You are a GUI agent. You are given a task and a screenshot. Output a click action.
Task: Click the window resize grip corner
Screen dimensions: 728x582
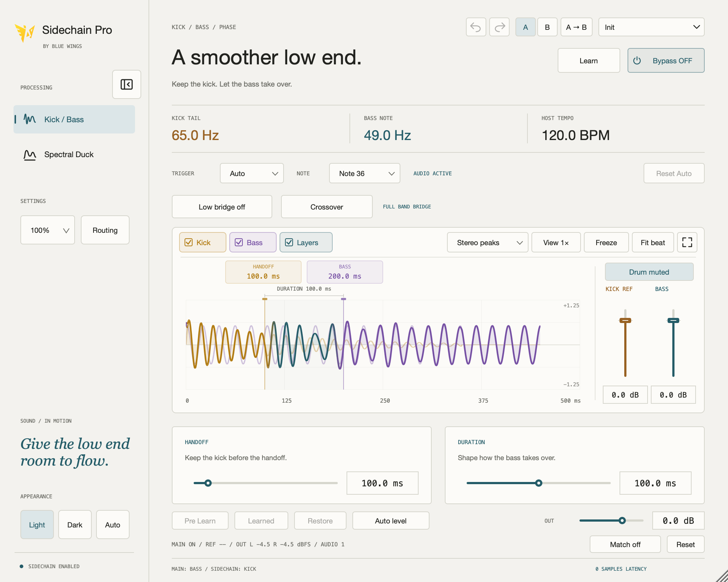point(721,575)
